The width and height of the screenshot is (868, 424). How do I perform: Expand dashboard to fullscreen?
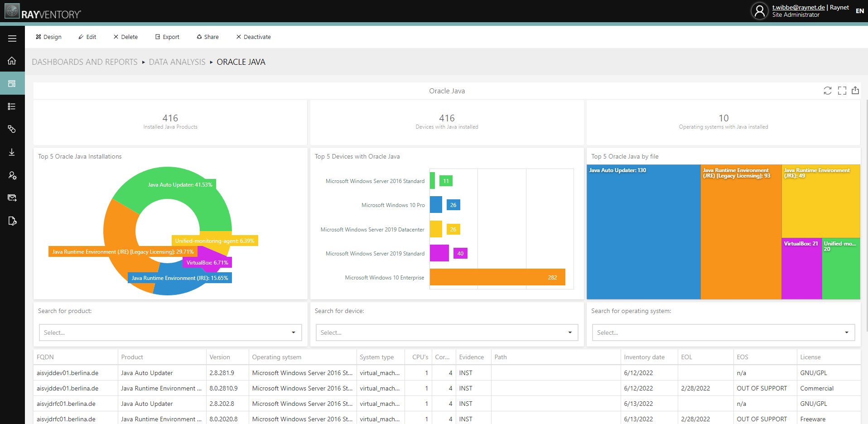pos(842,91)
